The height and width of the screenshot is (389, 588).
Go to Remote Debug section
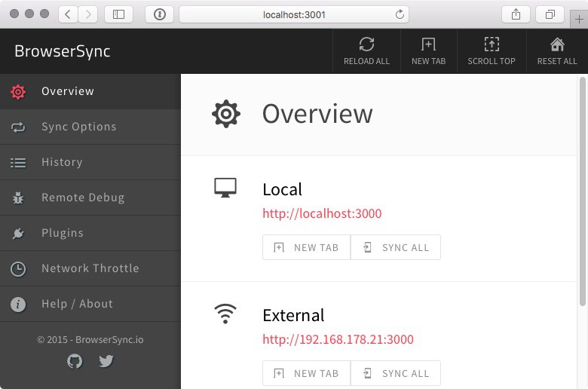pos(83,198)
